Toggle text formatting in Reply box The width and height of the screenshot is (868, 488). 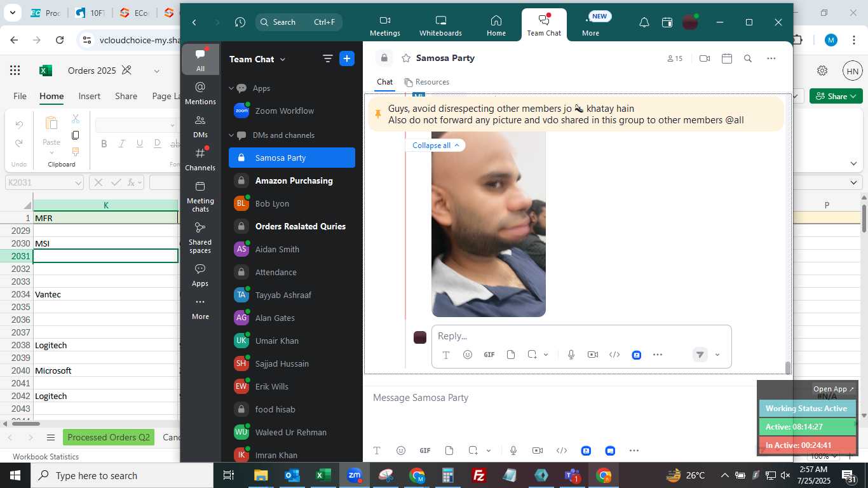tap(446, 355)
